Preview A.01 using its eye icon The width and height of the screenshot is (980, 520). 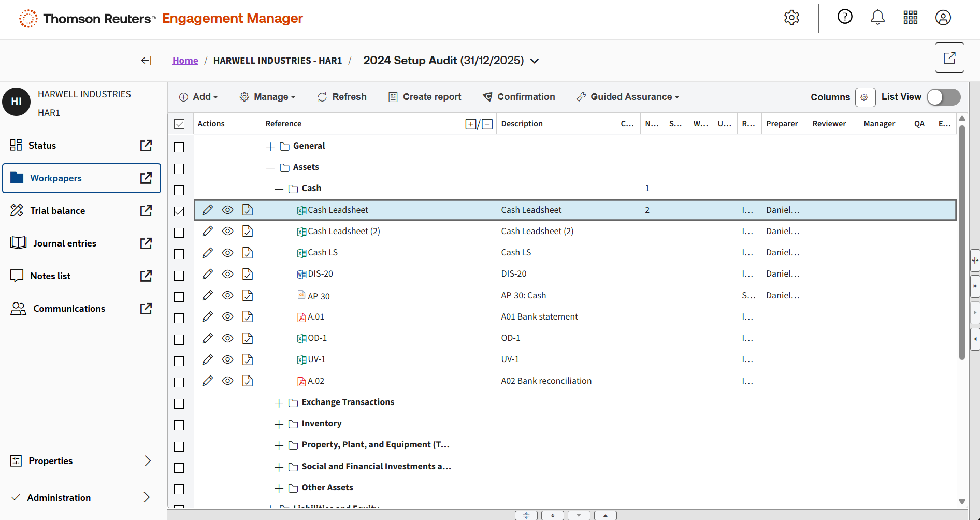pos(227,316)
